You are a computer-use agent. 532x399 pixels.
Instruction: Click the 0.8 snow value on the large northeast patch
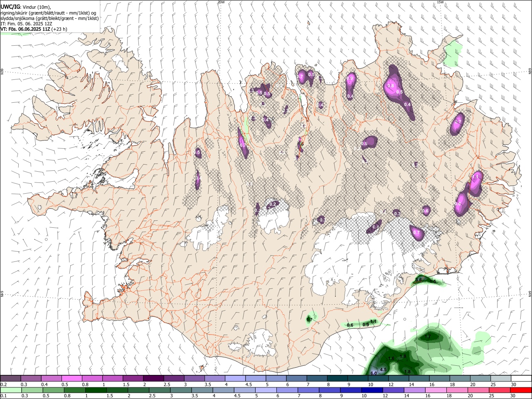point(391,86)
